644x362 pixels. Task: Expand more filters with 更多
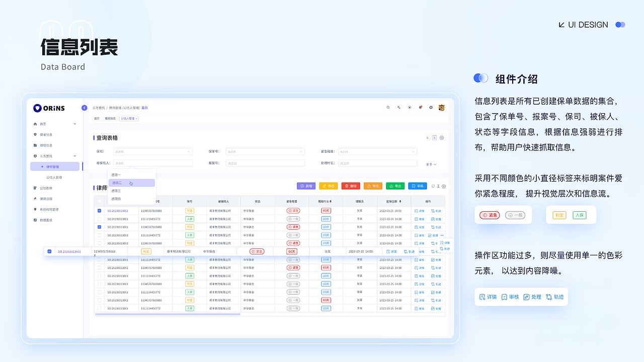pos(431,164)
